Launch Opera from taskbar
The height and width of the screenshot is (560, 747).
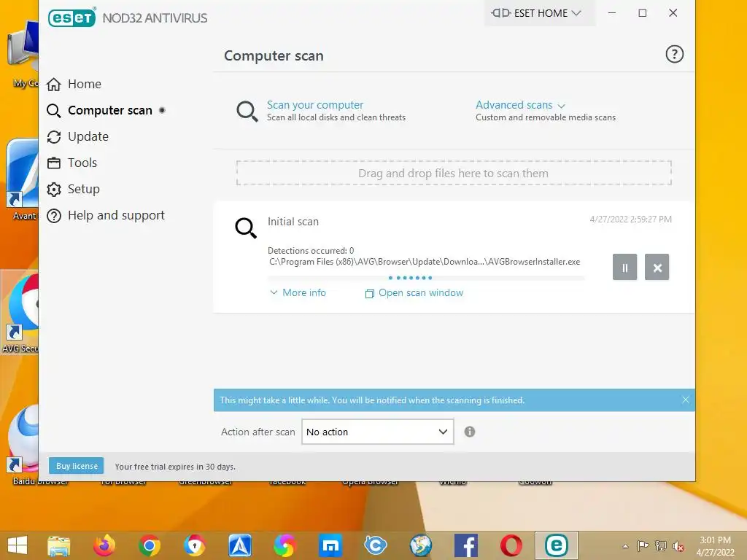click(x=511, y=545)
